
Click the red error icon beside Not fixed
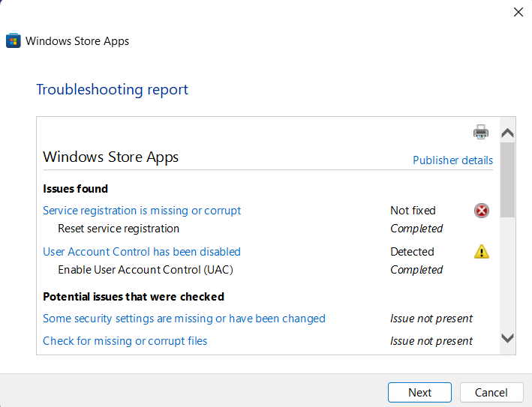click(482, 211)
